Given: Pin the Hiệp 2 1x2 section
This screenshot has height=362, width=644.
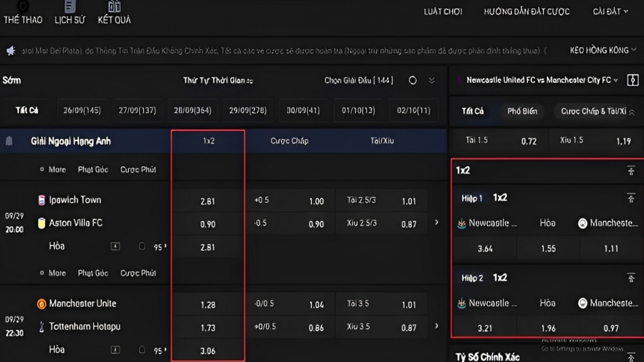Looking at the screenshot, I should [x=631, y=278].
